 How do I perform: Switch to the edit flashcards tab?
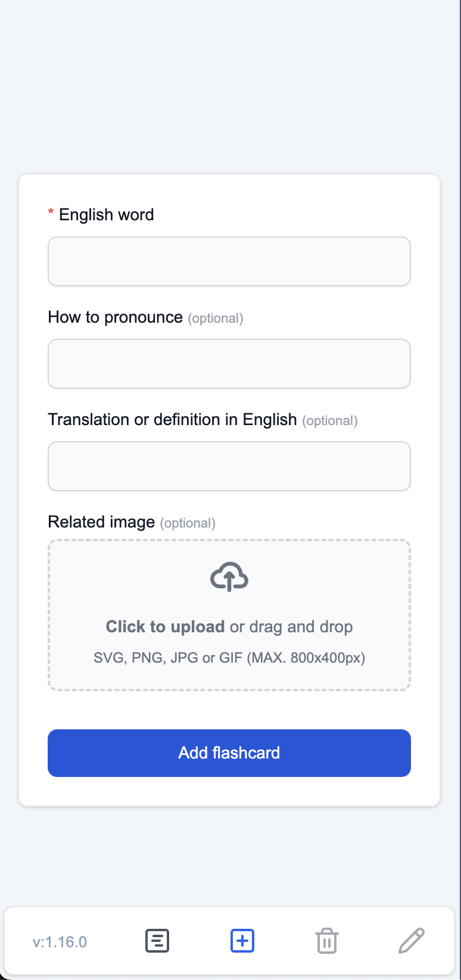point(411,941)
